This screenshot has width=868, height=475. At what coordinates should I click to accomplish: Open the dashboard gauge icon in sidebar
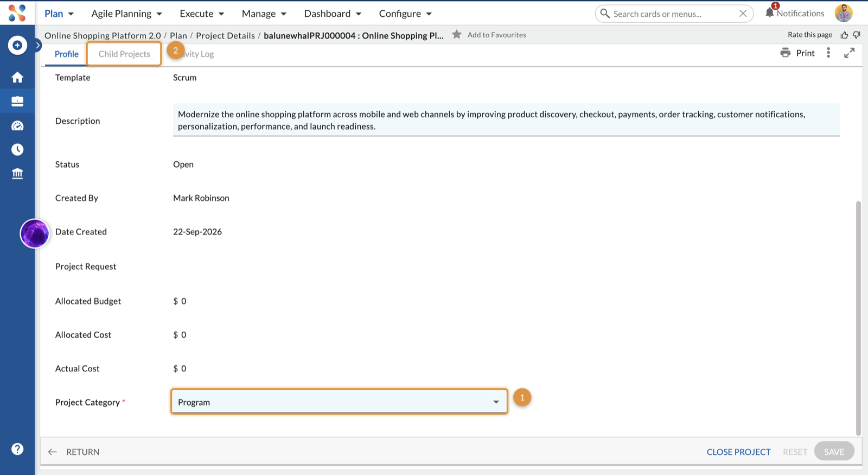click(17, 125)
